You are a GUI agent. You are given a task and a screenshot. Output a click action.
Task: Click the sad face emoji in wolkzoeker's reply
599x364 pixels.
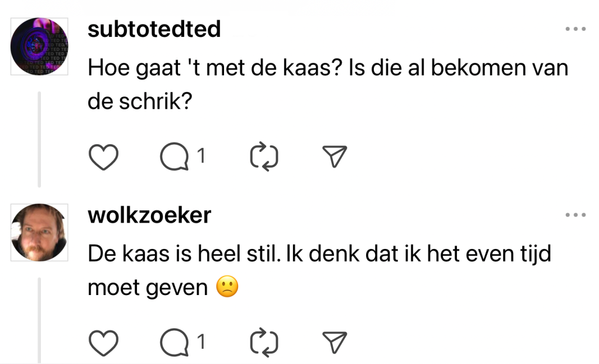point(228,287)
